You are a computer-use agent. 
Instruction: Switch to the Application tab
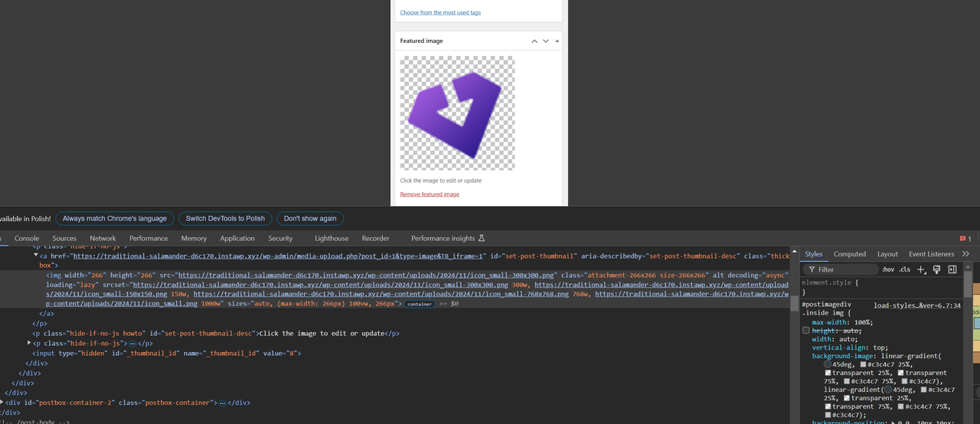(x=237, y=239)
